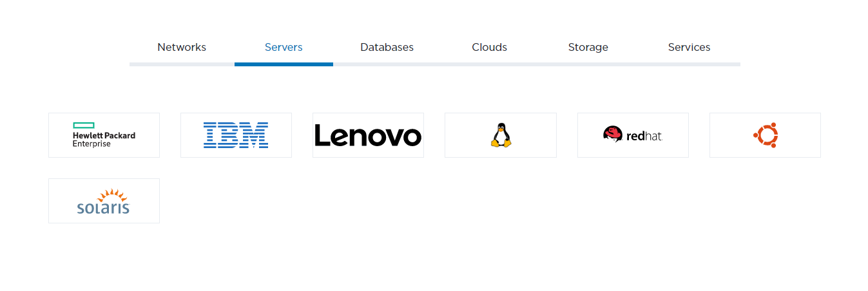The image size is (868, 291).
Task: Show the Services tab
Action: pyautogui.click(x=689, y=47)
